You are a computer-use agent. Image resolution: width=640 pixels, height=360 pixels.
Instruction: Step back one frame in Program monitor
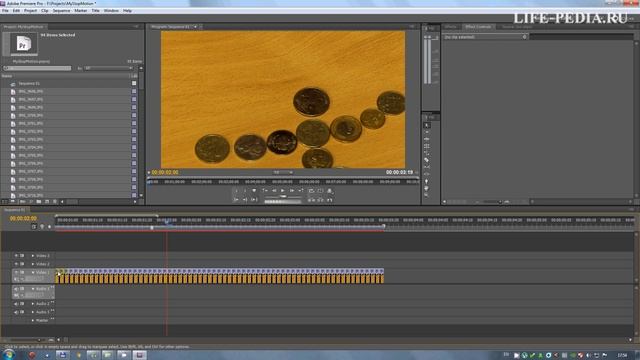274,191
